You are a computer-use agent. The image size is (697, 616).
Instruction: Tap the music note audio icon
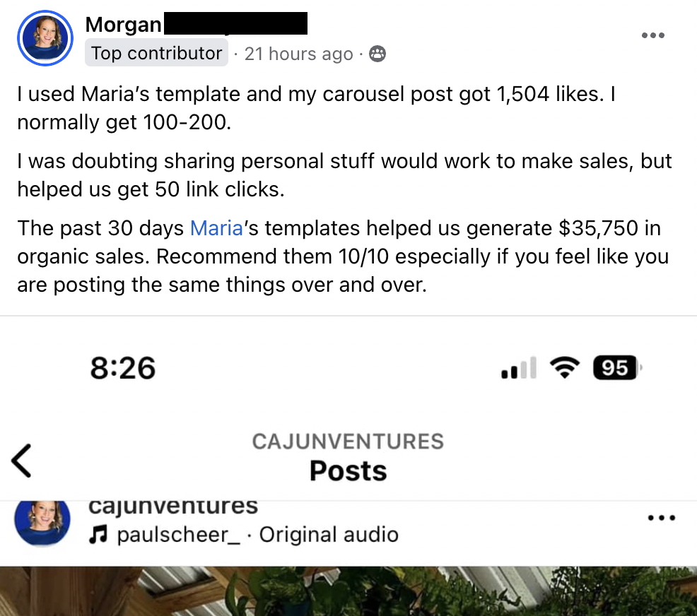coord(98,535)
